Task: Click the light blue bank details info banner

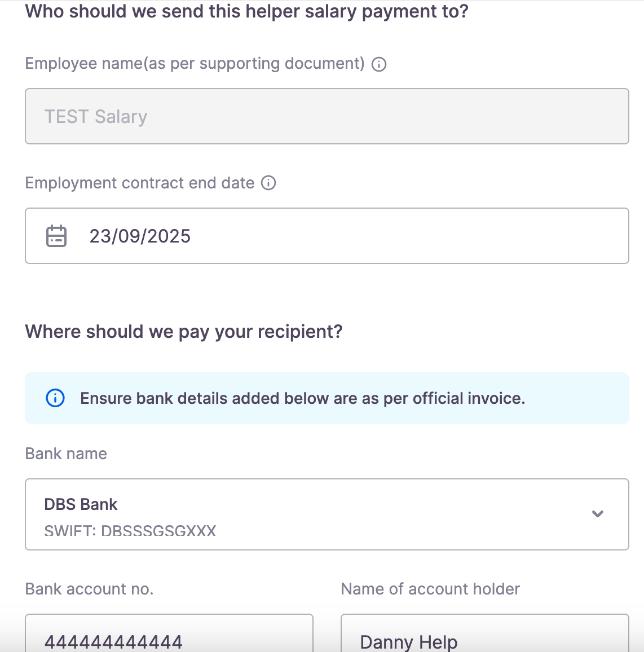Action: tap(327, 398)
